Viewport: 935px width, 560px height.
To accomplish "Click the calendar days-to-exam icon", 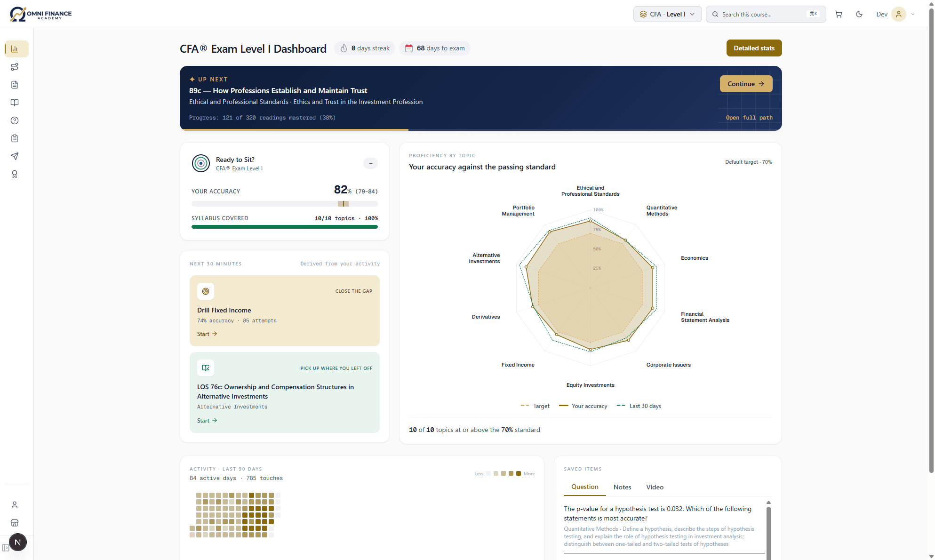I will (x=409, y=48).
